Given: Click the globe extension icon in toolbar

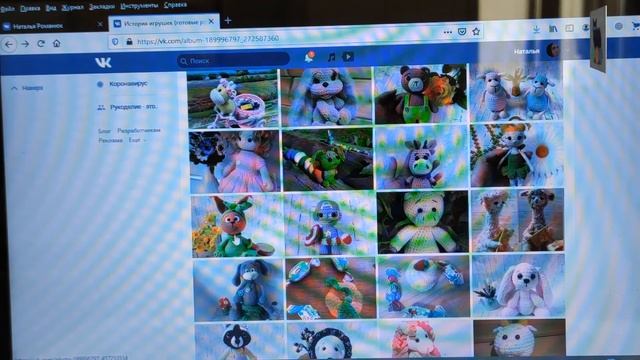Looking at the screenshot, I should (x=619, y=26).
